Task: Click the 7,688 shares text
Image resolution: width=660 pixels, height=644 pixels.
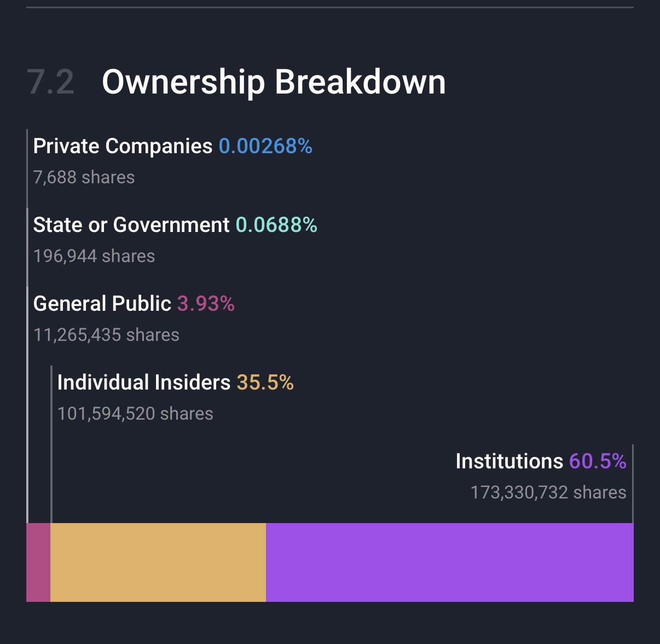Action: coord(84,177)
